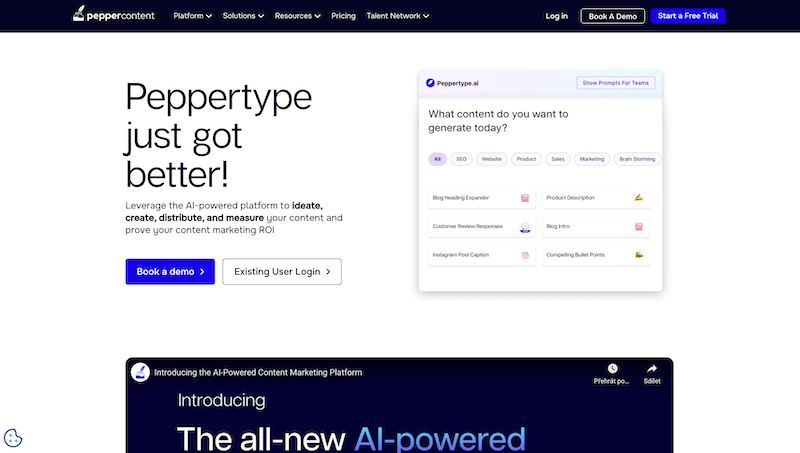Select the All filter chip
Viewport: 800px width, 453px height.
[x=437, y=159]
